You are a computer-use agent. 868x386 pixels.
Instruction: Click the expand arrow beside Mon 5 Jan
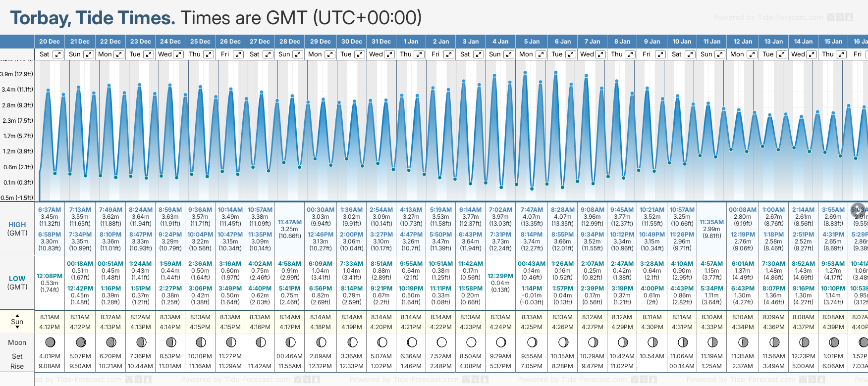click(x=541, y=54)
